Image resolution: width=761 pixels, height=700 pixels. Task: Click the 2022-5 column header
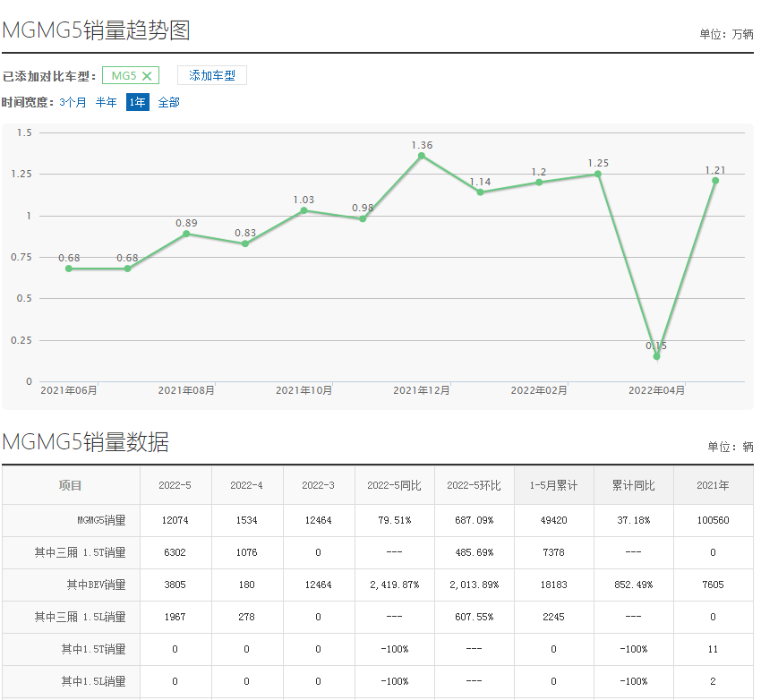tap(175, 485)
